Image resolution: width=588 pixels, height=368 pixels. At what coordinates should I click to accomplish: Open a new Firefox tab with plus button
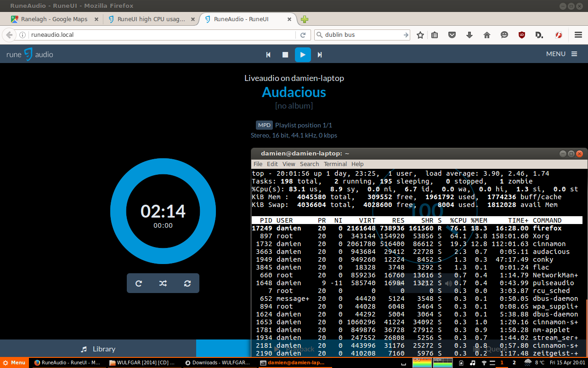(304, 19)
